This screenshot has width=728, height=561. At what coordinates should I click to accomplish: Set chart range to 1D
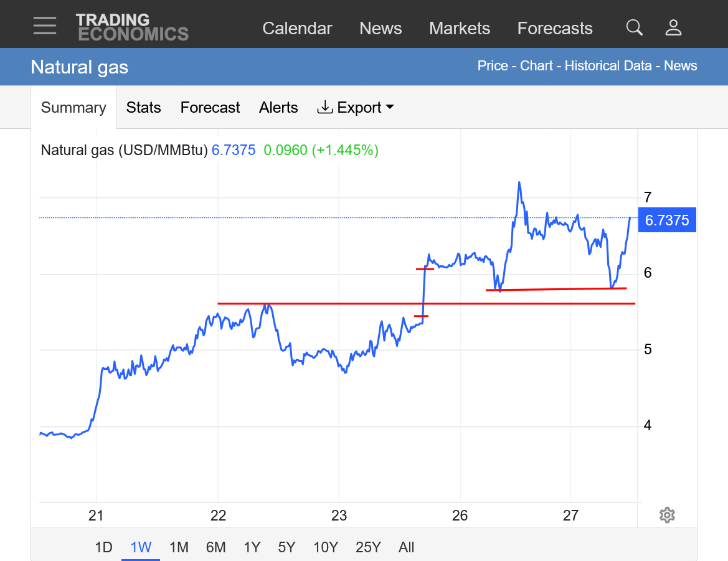[x=103, y=547]
